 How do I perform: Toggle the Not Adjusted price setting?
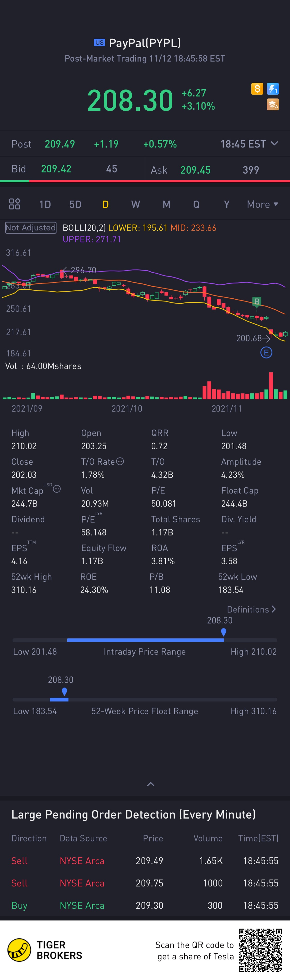(31, 227)
